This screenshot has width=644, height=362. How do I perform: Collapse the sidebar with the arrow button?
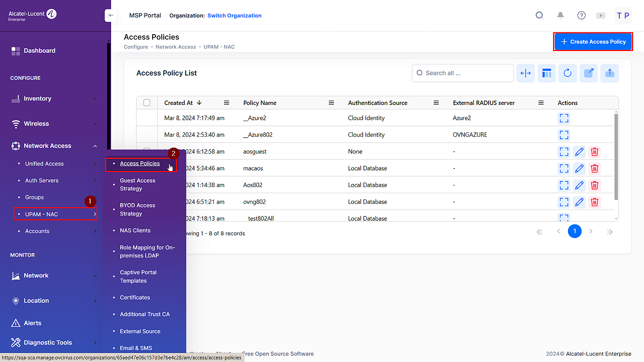click(111, 15)
